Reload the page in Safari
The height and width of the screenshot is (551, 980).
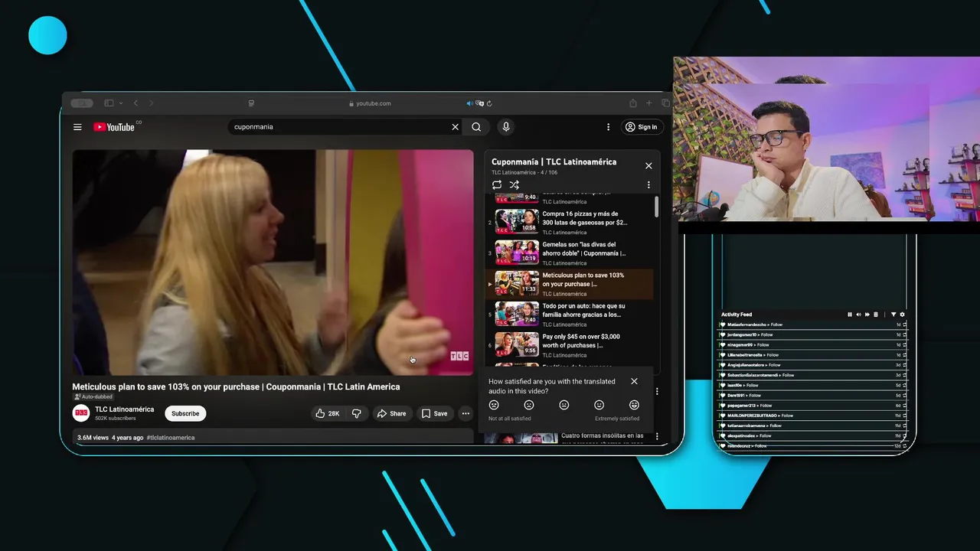pos(489,103)
